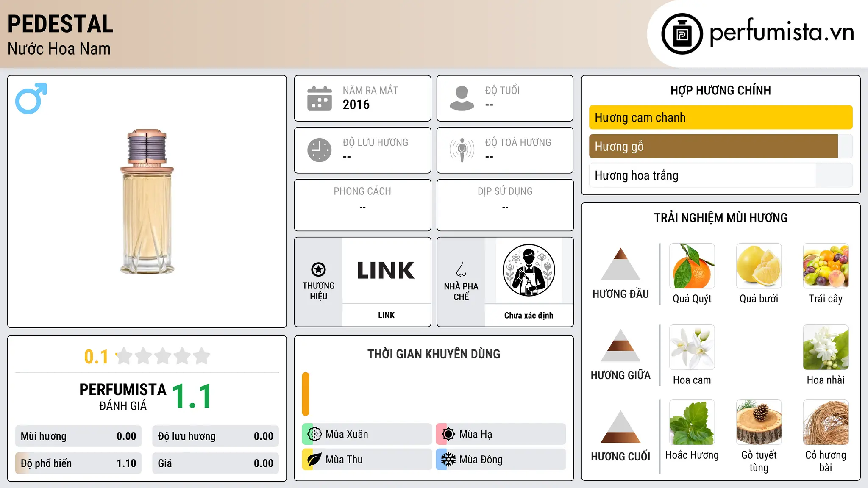Screen dimensions: 868x488
Task: Select the Hương cam chanh accord bar
Action: tap(721, 117)
